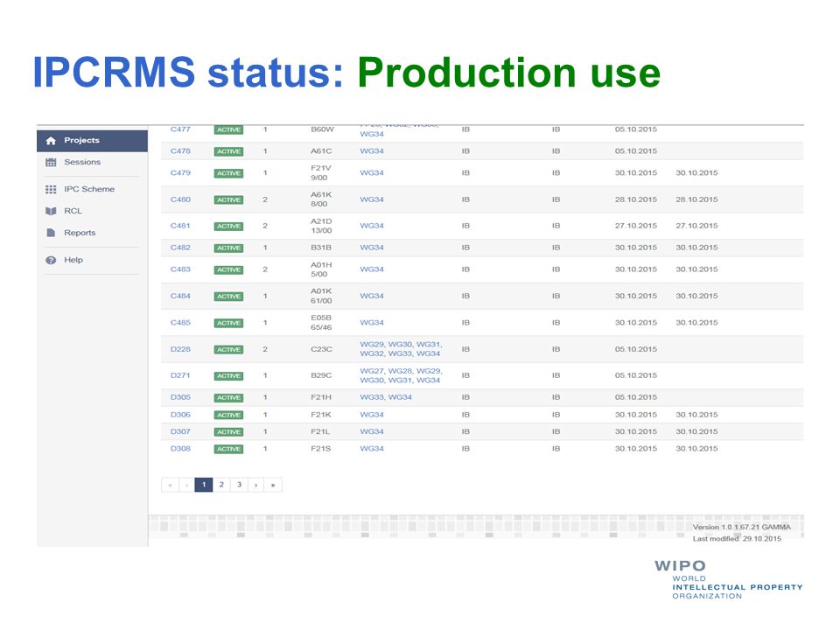The height and width of the screenshot is (630, 840).
Task: Click WG33, WG34 links in D305 row
Action: [386, 397]
